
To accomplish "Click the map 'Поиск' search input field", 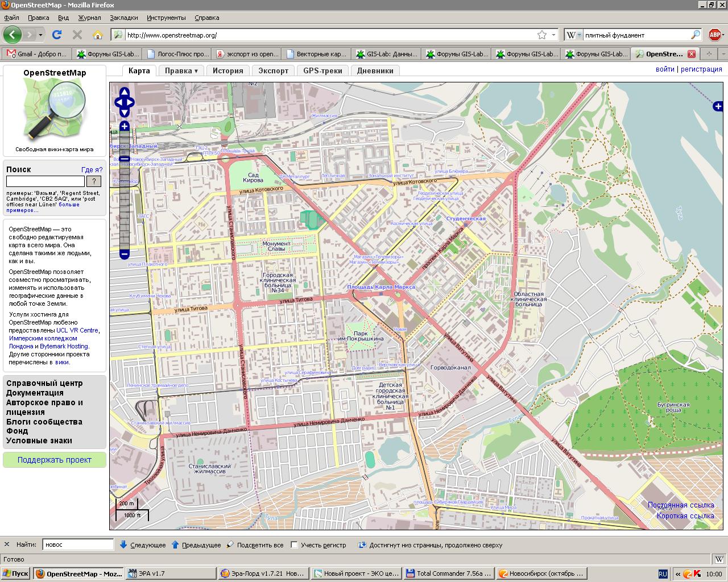I will point(45,181).
